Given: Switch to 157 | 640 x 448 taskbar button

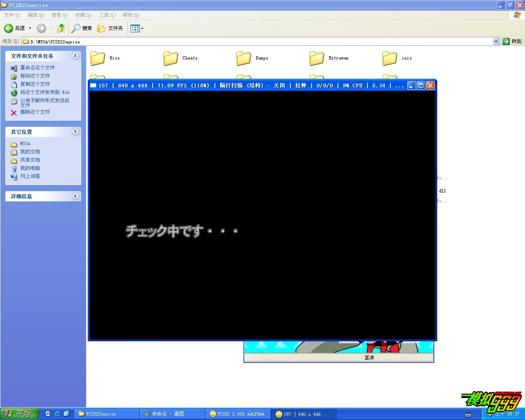Looking at the screenshot, I should coord(304,414).
